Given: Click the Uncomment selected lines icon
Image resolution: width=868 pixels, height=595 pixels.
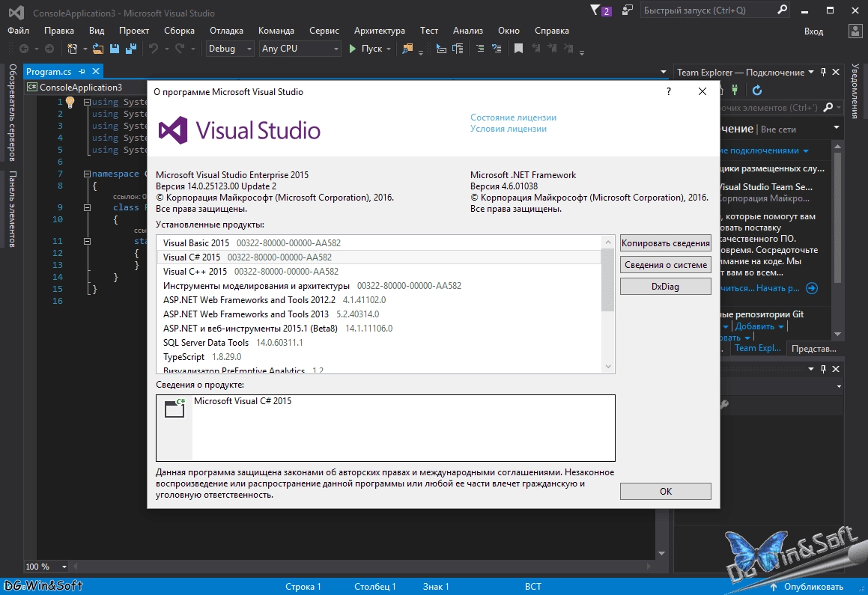Looking at the screenshot, I should pyautogui.click(x=497, y=49).
